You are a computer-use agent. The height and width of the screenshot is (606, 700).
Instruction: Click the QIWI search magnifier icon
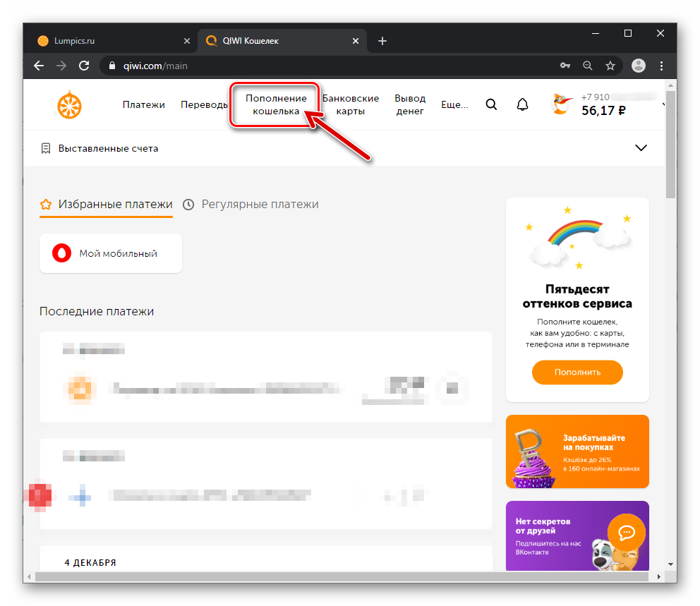coord(491,104)
